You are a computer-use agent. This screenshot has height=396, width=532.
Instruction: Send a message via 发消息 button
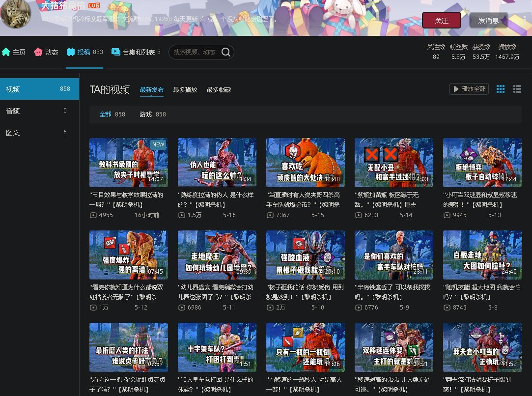(x=489, y=20)
